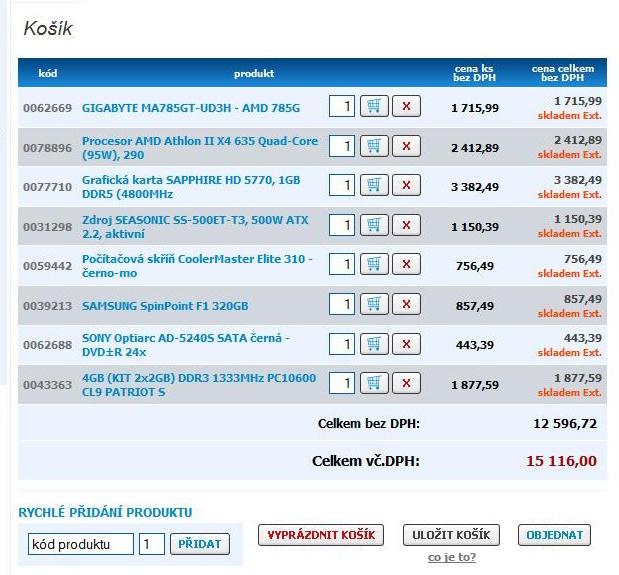Focus quantity field for CoolerMaster Elite 310
Image resolution: width=619 pixels, height=575 pixels.
coord(342,264)
